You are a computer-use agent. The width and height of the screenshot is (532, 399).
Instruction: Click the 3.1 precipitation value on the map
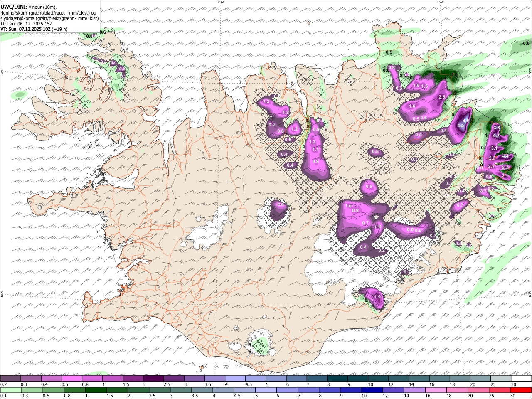[494, 148]
